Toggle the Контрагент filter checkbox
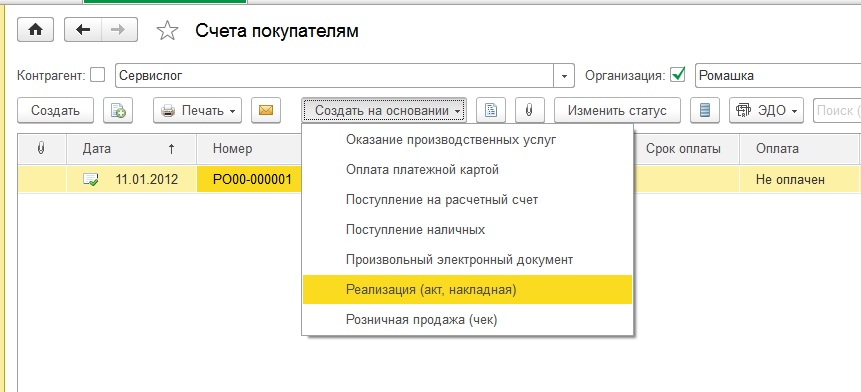The width and height of the screenshot is (861, 392). pyautogui.click(x=97, y=75)
